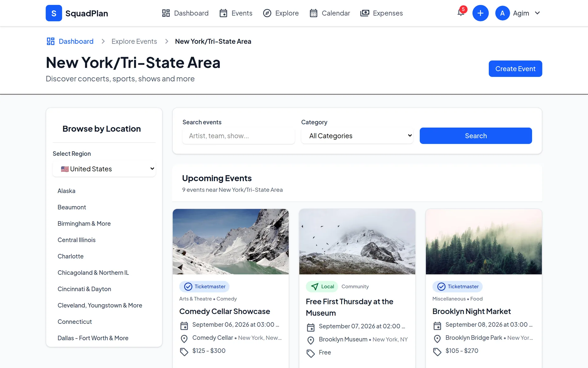The height and width of the screenshot is (368, 588).
Task: Click the blue plus quick-add button
Action: (480, 13)
